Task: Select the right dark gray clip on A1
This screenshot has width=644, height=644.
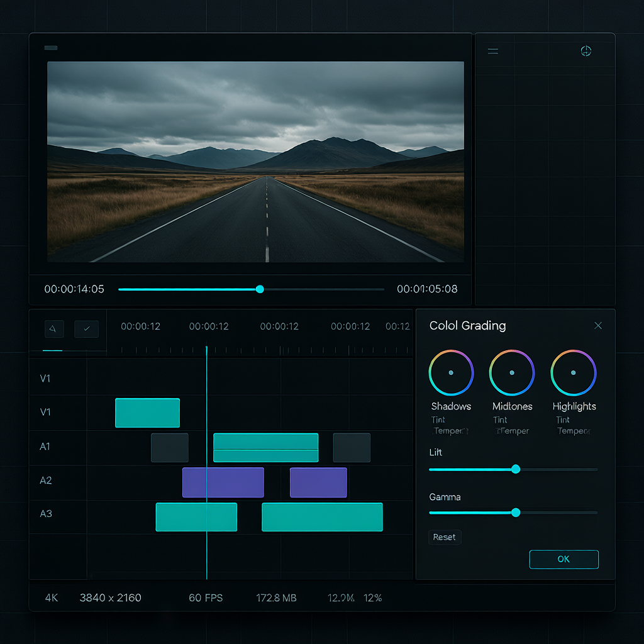Action: [352, 448]
